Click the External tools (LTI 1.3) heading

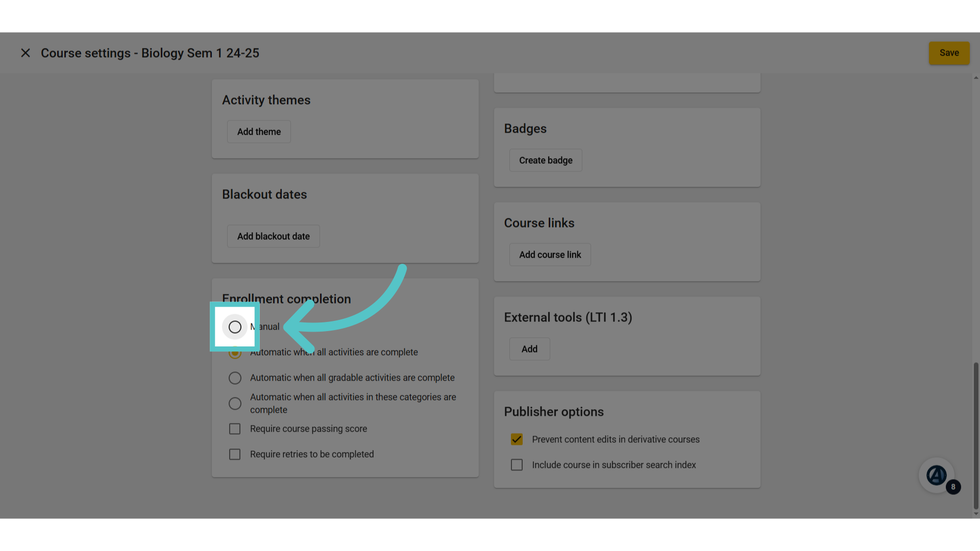coord(568,317)
